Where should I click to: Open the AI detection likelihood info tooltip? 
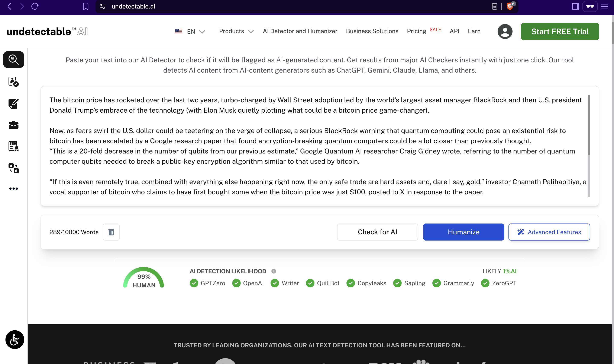(274, 271)
